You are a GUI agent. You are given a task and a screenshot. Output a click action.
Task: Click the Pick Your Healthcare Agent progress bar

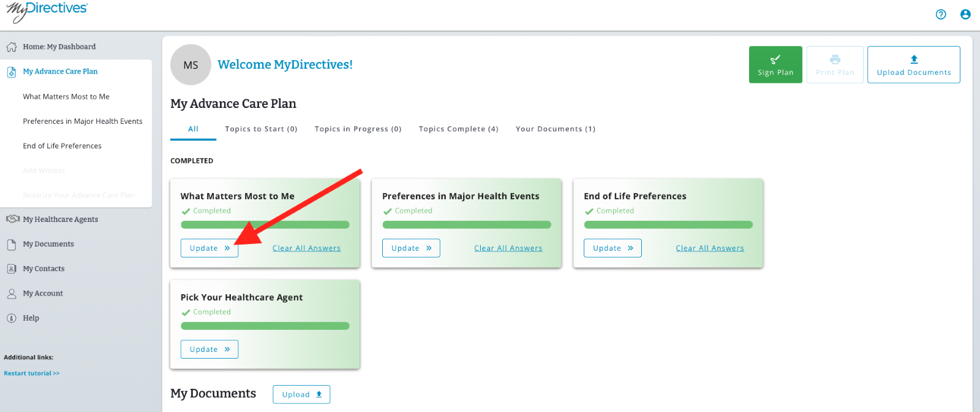pos(265,326)
